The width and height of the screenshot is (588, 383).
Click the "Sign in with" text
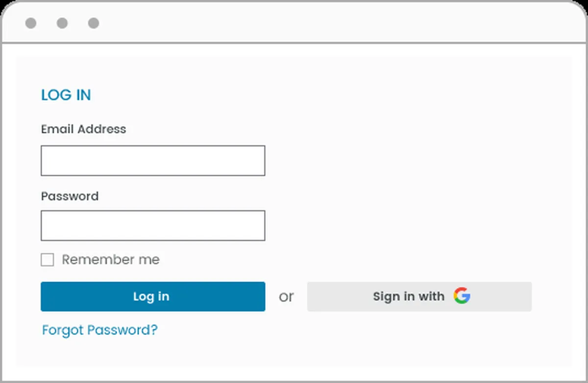(x=408, y=296)
